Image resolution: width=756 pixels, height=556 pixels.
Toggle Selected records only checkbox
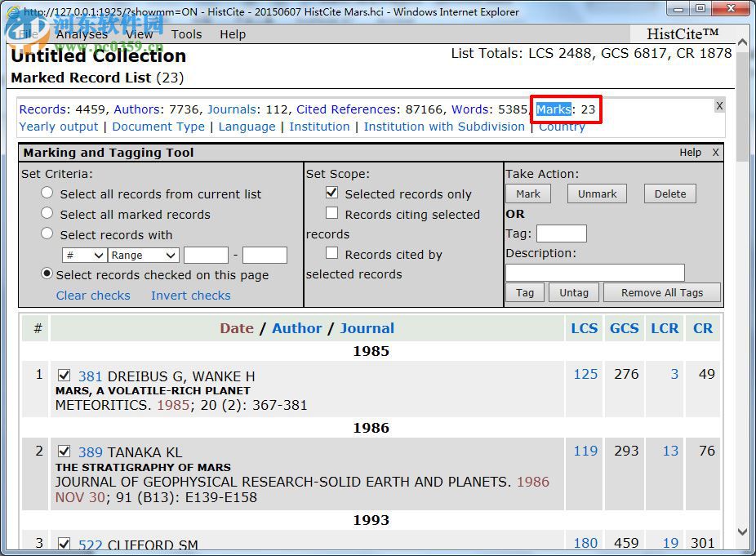coord(331,193)
